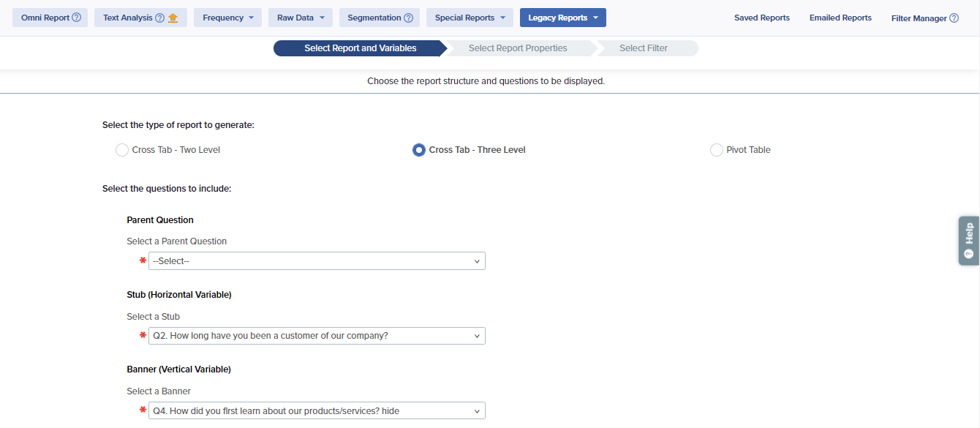This screenshot has height=428, width=980.
Task: Click the Omni Report help question-mark icon
Action: pyautogui.click(x=77, y=18)
